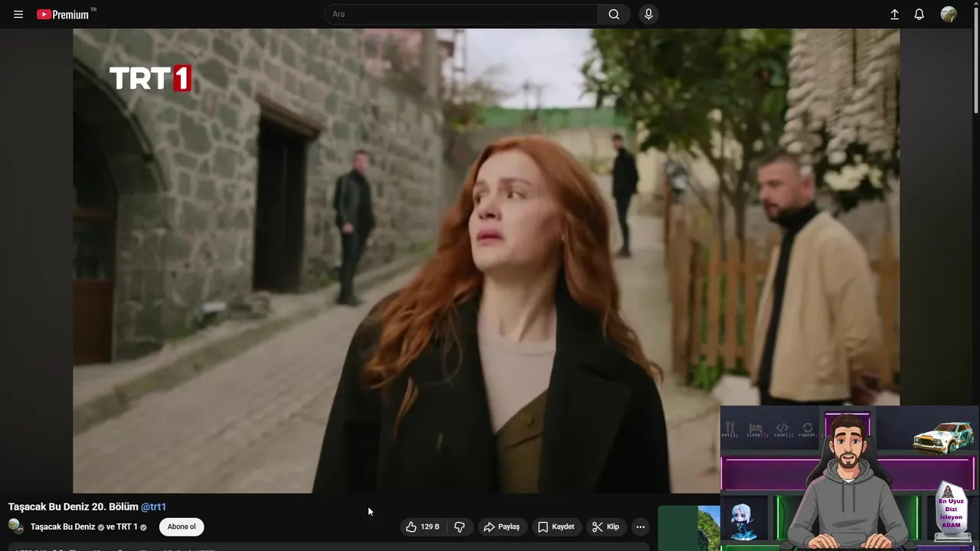Open the hamburger guide menu
The width and height of the screenshot is (980, 551).
18,15
